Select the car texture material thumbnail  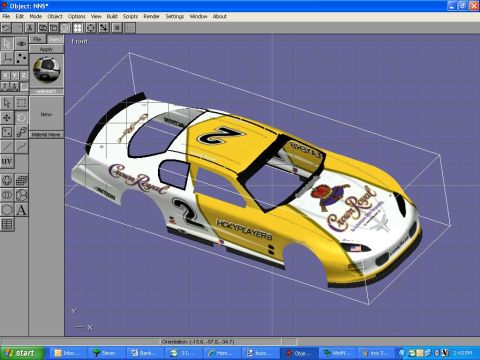(x=46, y=69)
